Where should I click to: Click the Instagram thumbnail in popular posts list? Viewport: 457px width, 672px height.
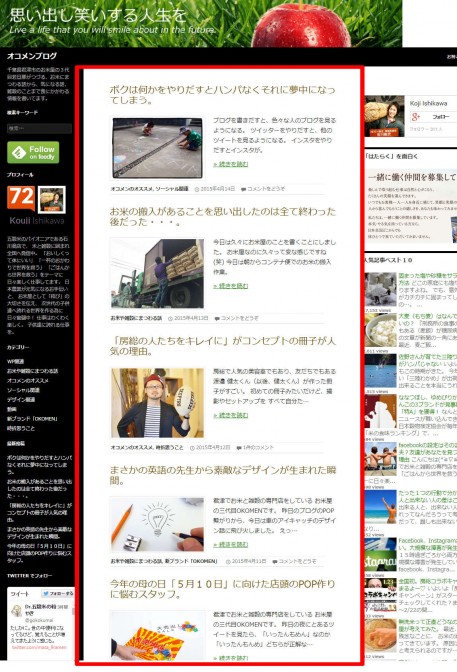(380, 555)
